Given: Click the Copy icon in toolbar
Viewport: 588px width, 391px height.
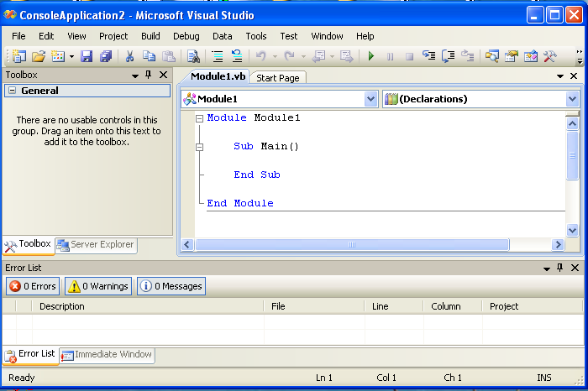Looking at the screenshot, I should pyautogui.click(x=149, y=56).
